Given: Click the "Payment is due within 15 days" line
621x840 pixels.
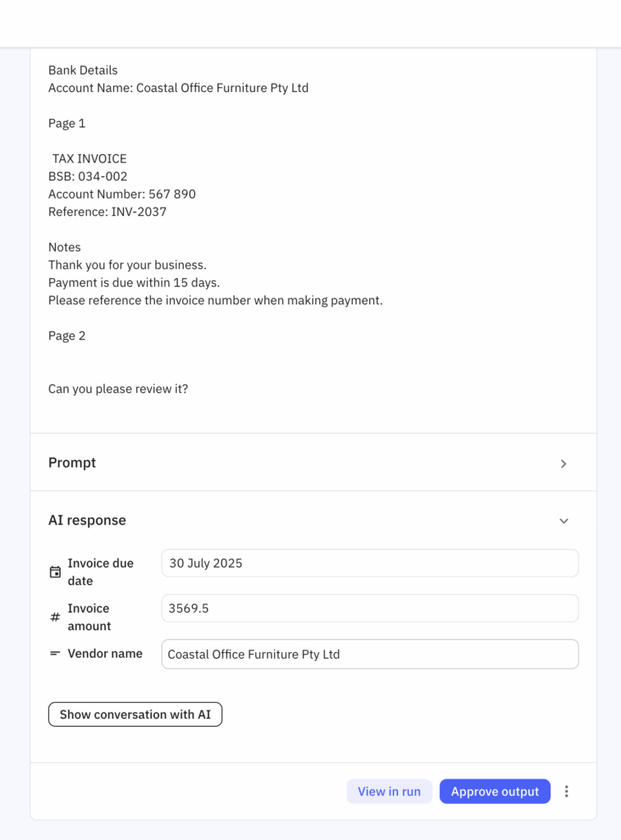Looking at the screenshot, I should [134, 283].
